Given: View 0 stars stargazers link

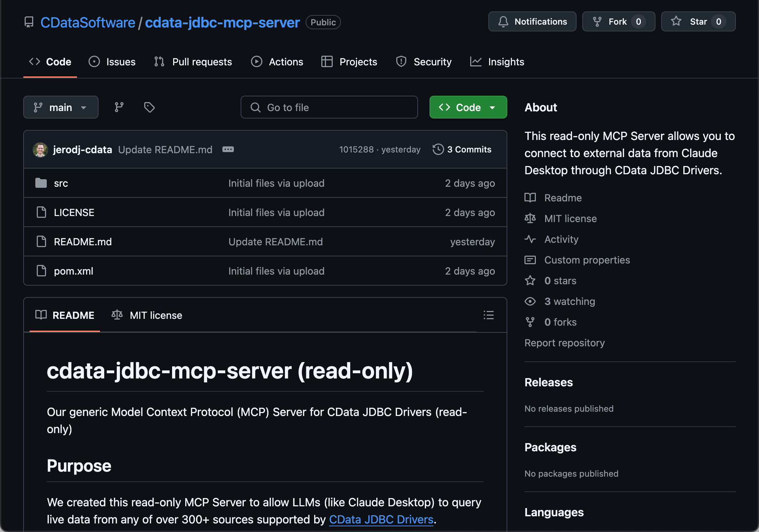Looking at the screenshot, I should (x=560, y=281).
